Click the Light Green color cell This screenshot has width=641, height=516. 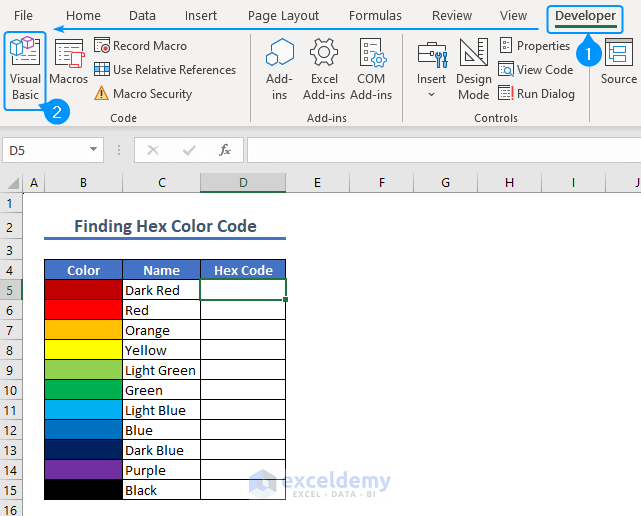83,370
